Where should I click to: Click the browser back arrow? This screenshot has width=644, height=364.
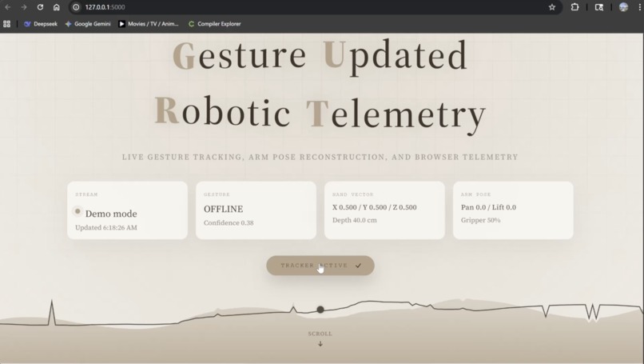(7, 7)
